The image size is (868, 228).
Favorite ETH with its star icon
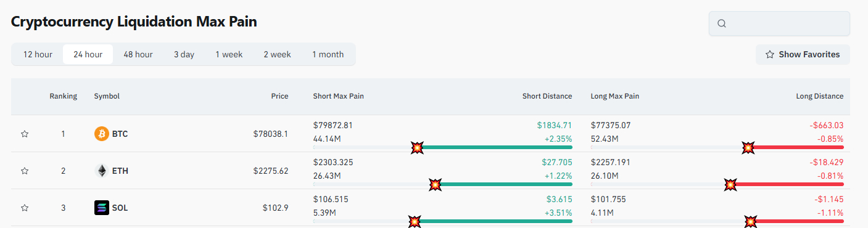click(25, 171)
